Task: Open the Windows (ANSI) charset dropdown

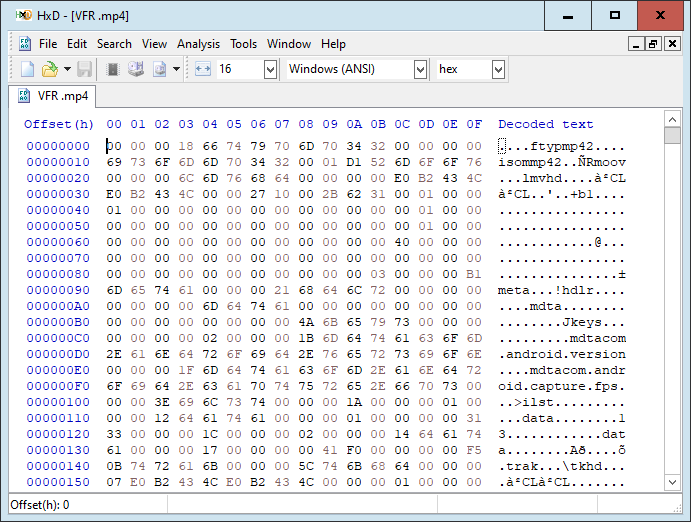Action: 420,70
